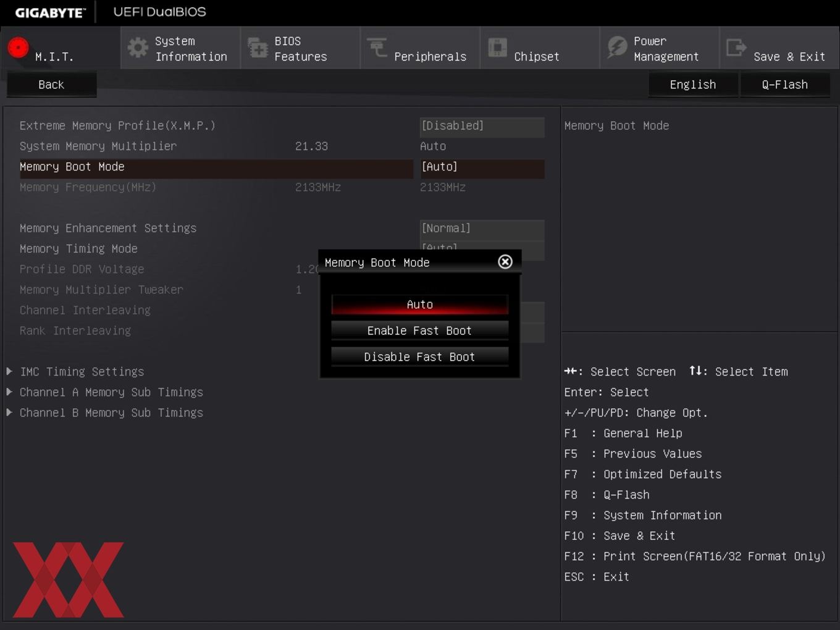This screenshot has height=630, width=840.
Task: Click the English language button
Action: coord(693,85)
